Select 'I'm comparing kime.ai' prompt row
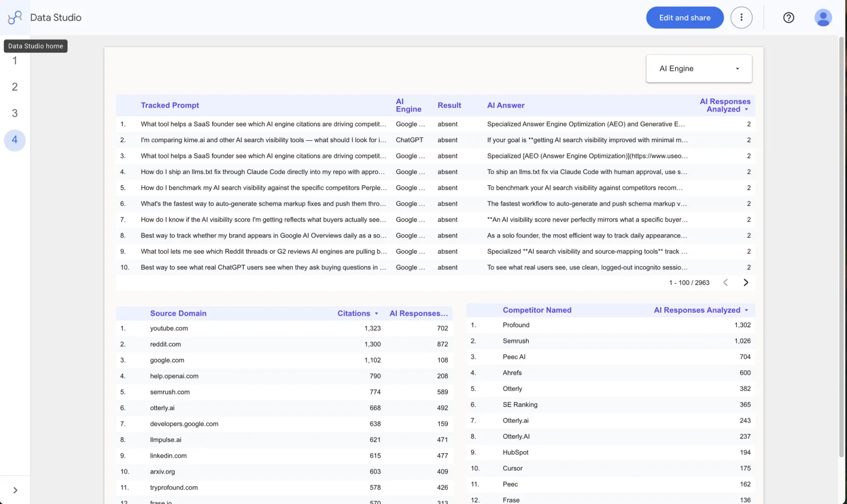This screenshot has height=504, width=847. (435, 140)
